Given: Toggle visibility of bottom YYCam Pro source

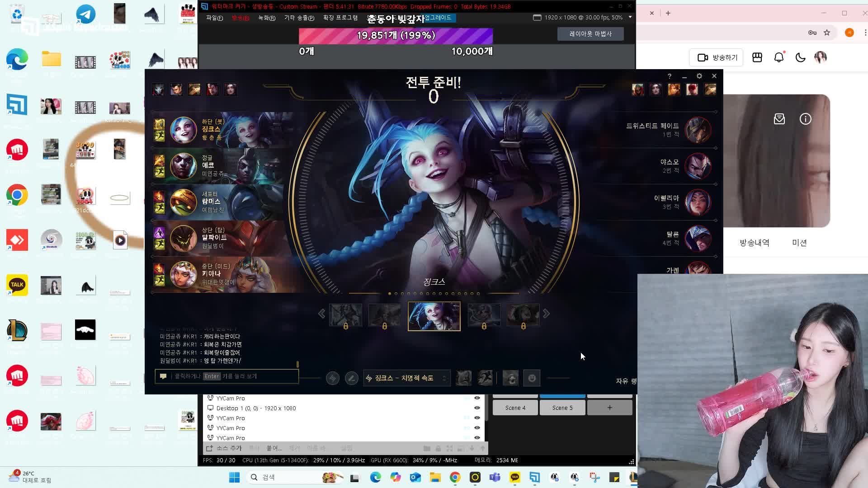Looking at the screenshot, I should pyautogui.click(x=477, y=438).
